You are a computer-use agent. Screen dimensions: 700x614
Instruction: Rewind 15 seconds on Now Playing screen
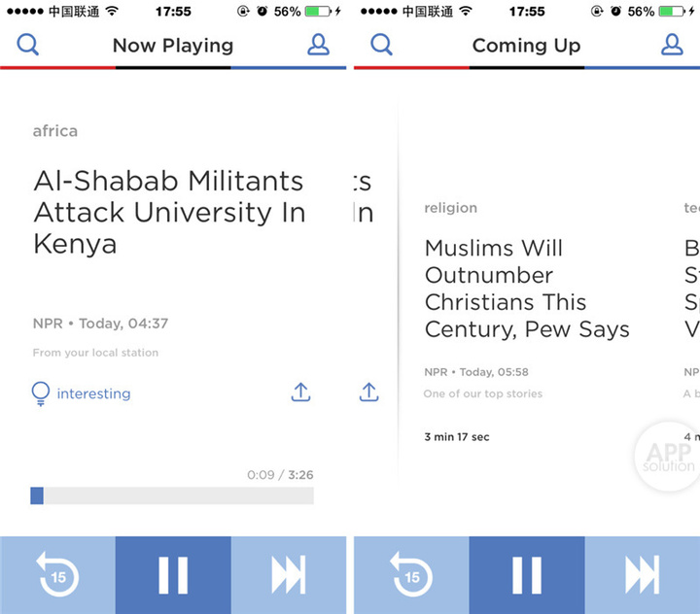57,574
